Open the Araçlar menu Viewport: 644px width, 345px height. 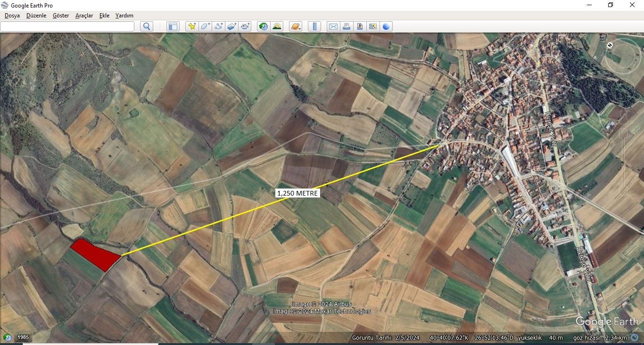click(84, 16)
